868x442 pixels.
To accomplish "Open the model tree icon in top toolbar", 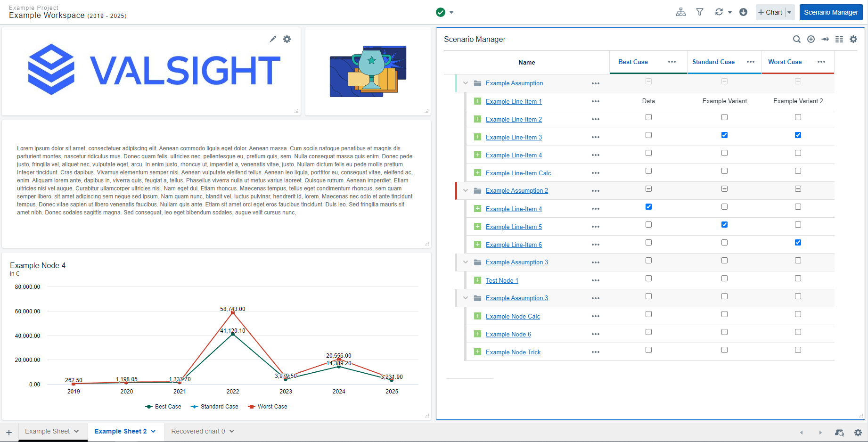I will pos(681,12).
